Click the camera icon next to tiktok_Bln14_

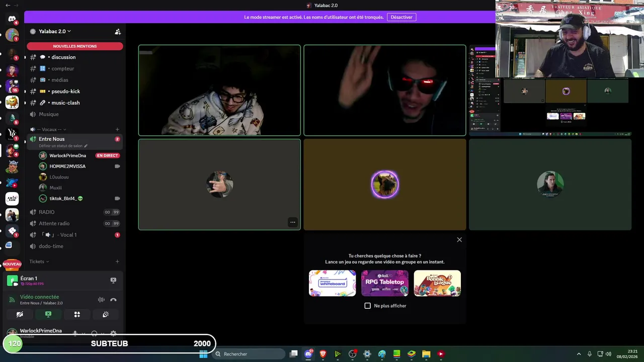tap(117, 199)
